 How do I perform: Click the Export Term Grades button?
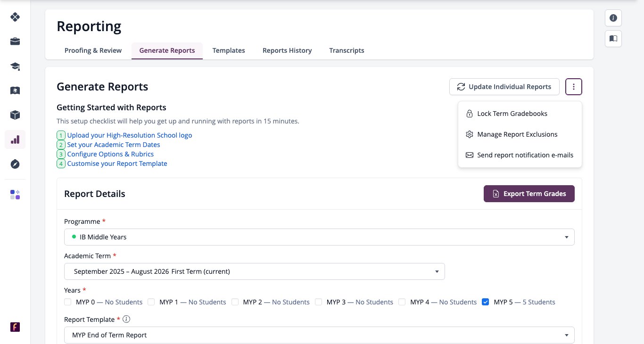click(529, 194)
